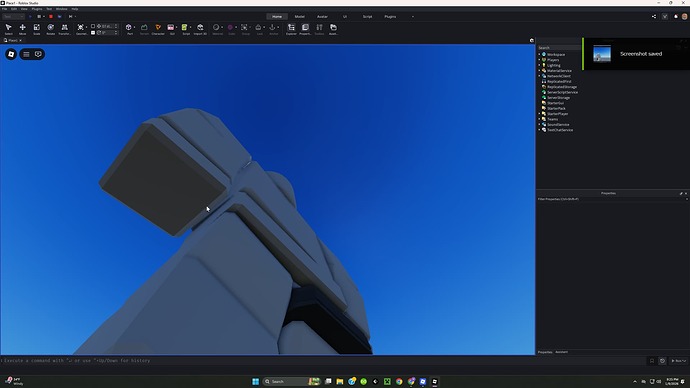The image size is (690, 388).
Task: Open the Character tool
Action: pos(158,29)
